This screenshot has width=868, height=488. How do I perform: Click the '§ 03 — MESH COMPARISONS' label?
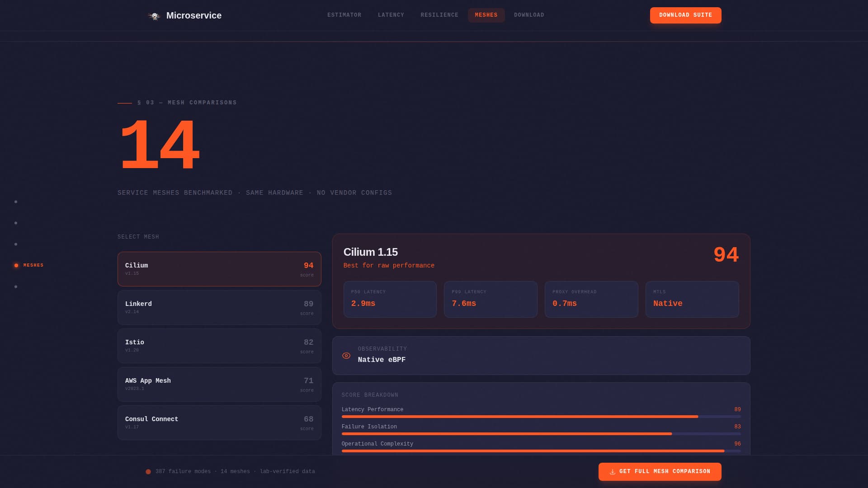187,103
